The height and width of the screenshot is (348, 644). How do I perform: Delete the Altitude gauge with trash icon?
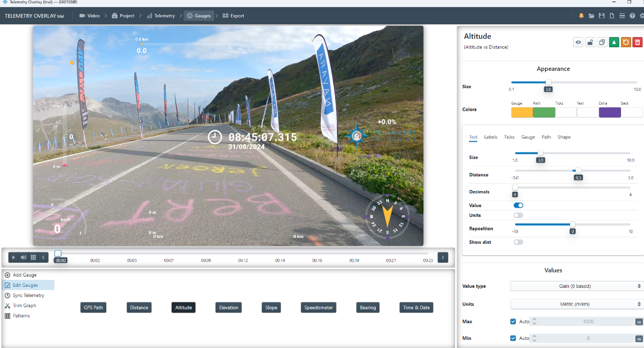click(637, 42)
